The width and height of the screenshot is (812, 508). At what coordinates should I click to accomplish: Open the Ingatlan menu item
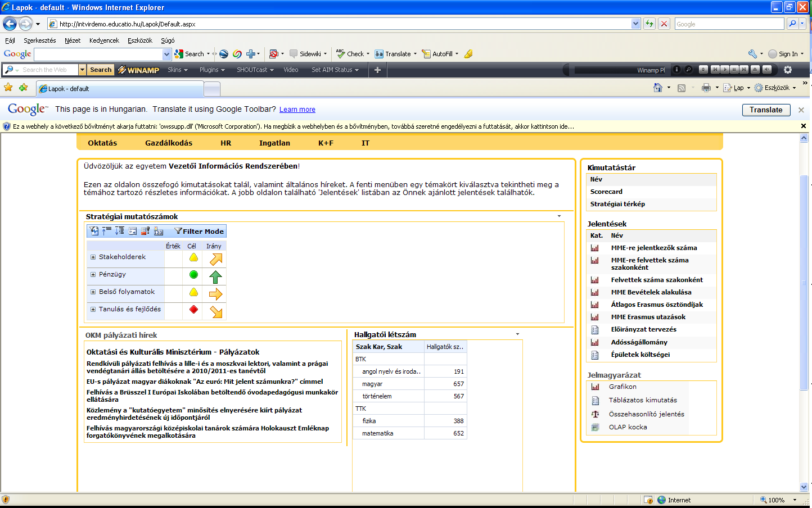click(x=274, y=143)
